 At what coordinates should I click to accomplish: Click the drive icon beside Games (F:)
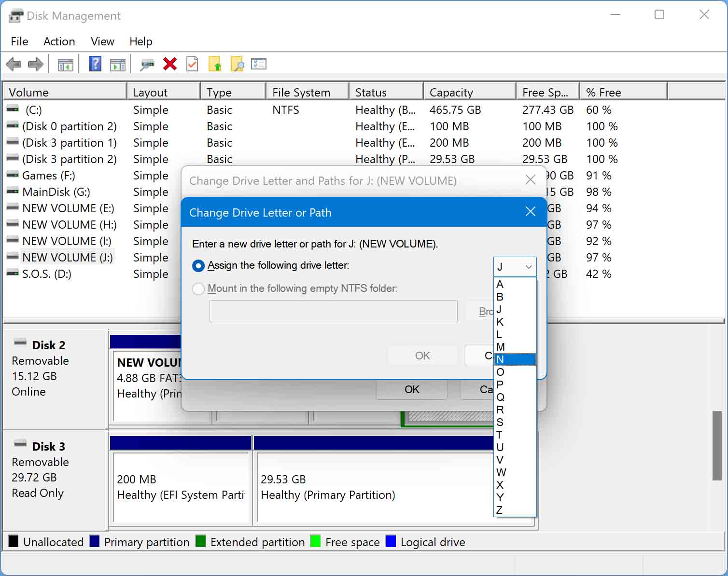point(13,175)
